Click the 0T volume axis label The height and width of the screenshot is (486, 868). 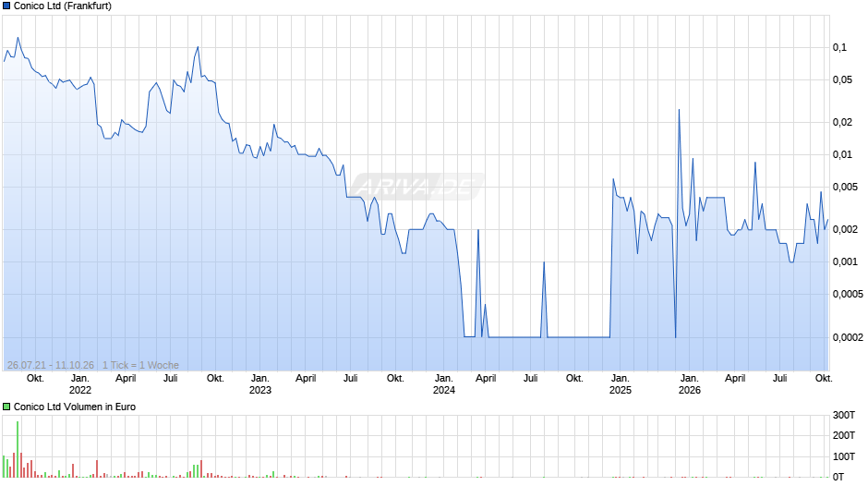[x=838, y=477]
